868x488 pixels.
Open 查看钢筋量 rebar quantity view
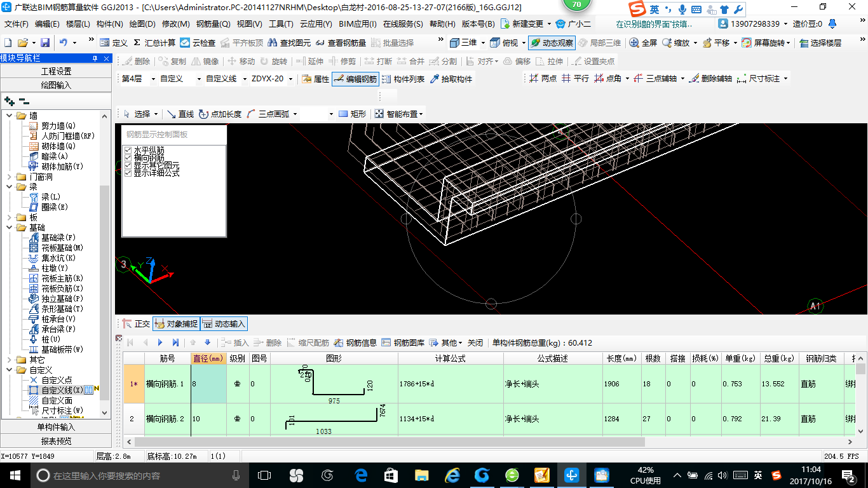click(341, 43)
